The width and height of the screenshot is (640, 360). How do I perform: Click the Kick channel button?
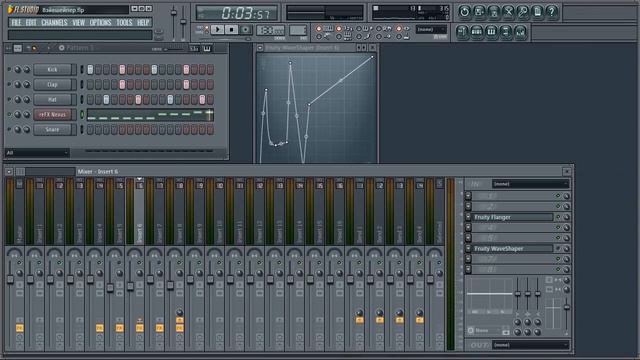(x=53, y=70)
